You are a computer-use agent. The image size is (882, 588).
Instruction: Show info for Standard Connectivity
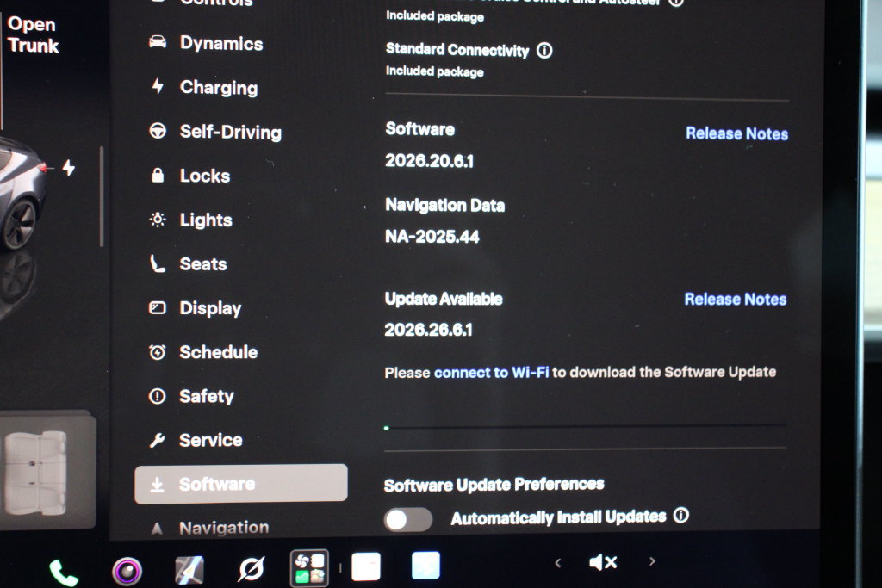click(x=544, y=51)
